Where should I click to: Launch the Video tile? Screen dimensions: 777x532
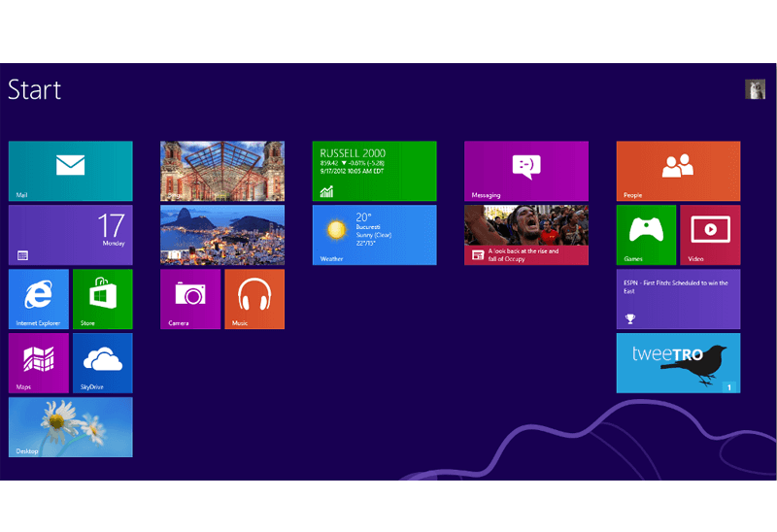click(710, 235)
